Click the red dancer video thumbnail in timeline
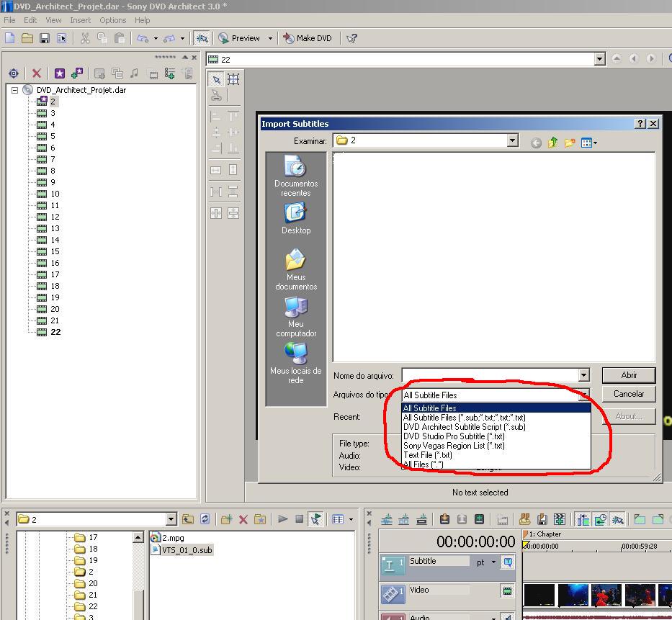Screen dimensions: 672x620 point(606,595)
